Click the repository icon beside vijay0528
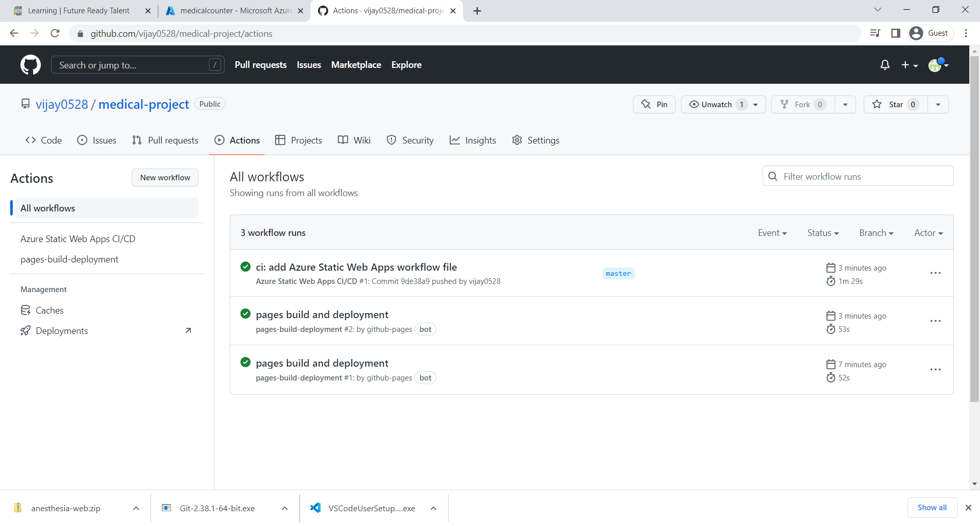This screenshot has height=526, width=980. (26, 104)
